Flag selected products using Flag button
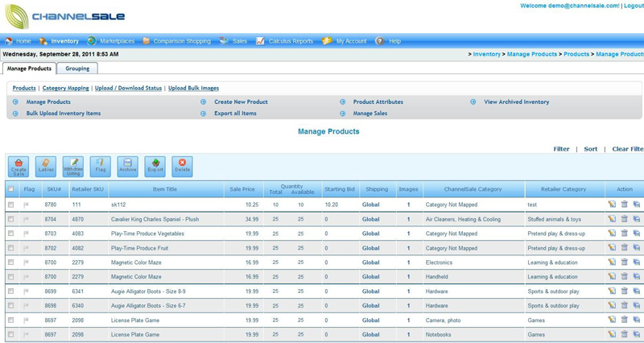 100,167
